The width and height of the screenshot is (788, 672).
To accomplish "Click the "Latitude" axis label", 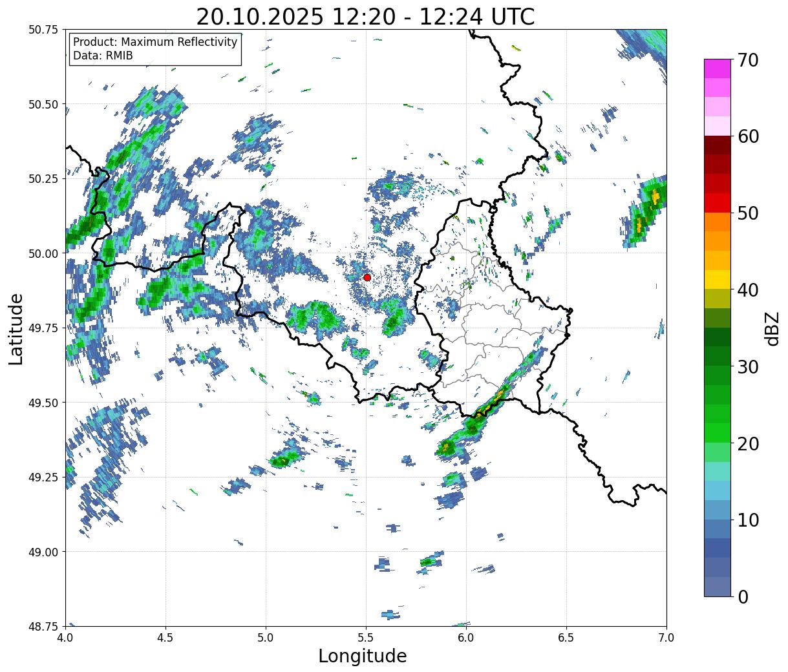I will [x=16, y=329].
